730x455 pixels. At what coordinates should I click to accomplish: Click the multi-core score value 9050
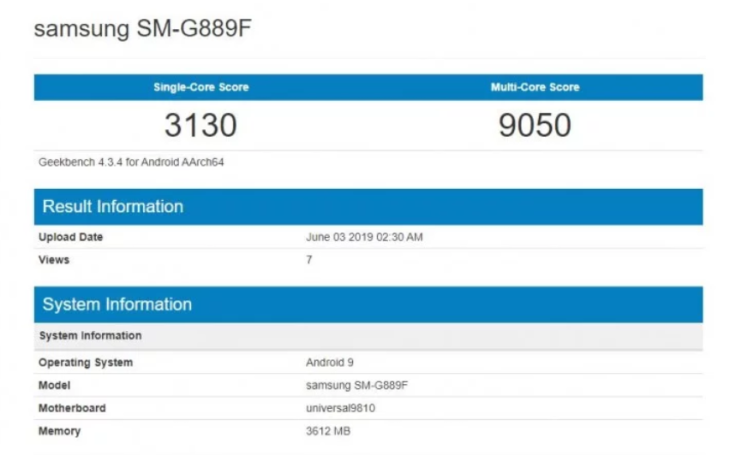point(535,125)
